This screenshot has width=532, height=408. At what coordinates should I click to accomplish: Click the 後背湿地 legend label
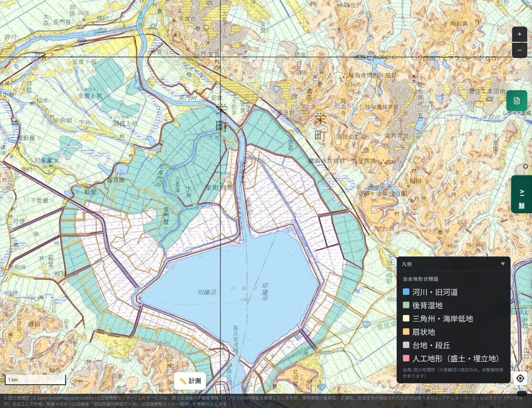pyautogui.click(x=427, y=305)
